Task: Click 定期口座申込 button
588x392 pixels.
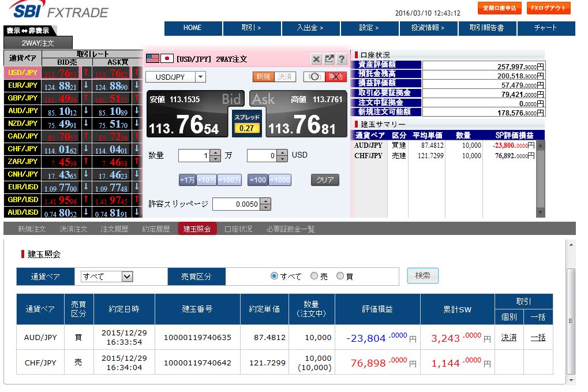Action: click(500, 8)
